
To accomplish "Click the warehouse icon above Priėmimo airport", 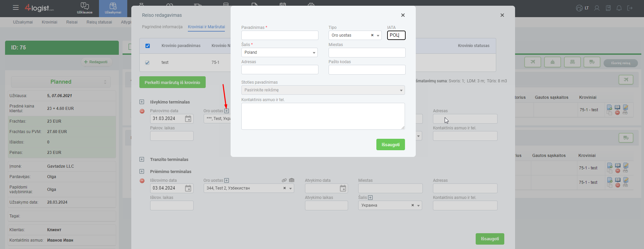I will pos(292,180).
